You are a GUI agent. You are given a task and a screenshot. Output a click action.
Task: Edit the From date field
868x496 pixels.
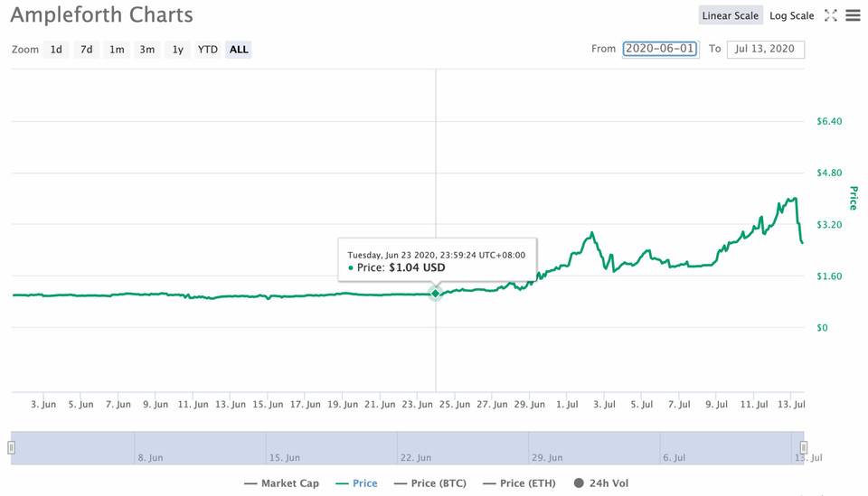tap(660, 49)
